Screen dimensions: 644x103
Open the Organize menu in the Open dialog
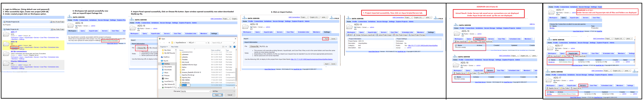[x=164, y=47]
